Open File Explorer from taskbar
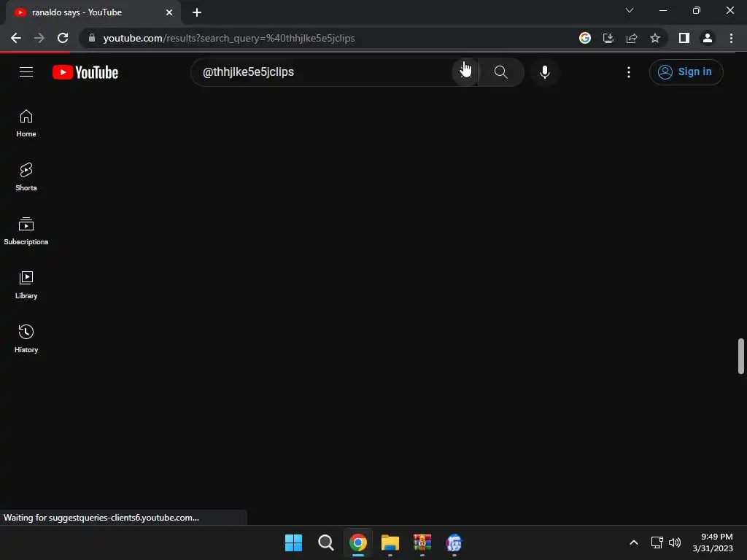This screenshot has height=560, width=747. click(x=390, y=542)
